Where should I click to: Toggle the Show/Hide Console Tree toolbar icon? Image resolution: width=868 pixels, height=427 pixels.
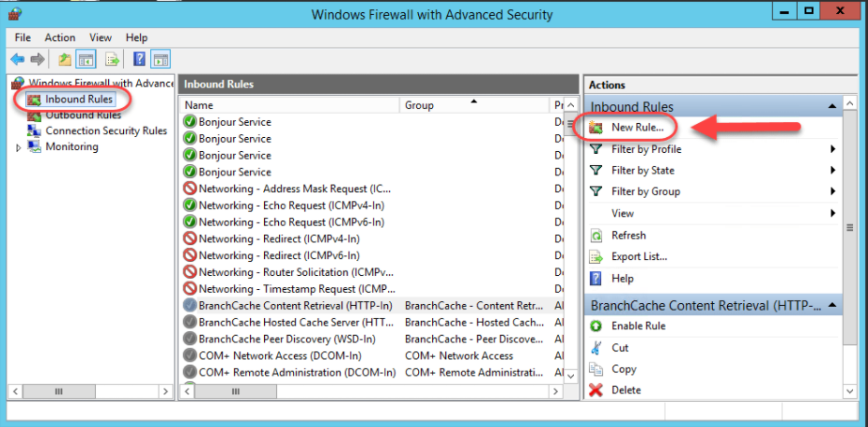85,59
